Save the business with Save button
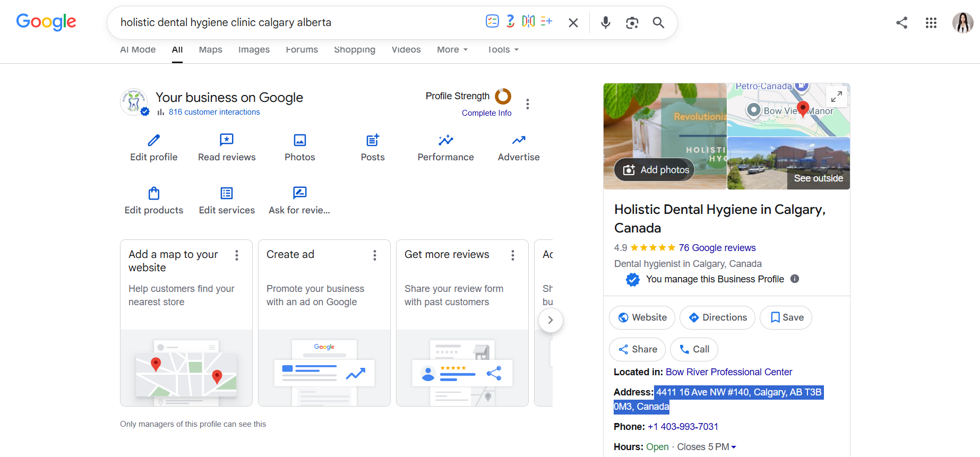This screenshot has height=457, width=980. [x=786, y=317]
